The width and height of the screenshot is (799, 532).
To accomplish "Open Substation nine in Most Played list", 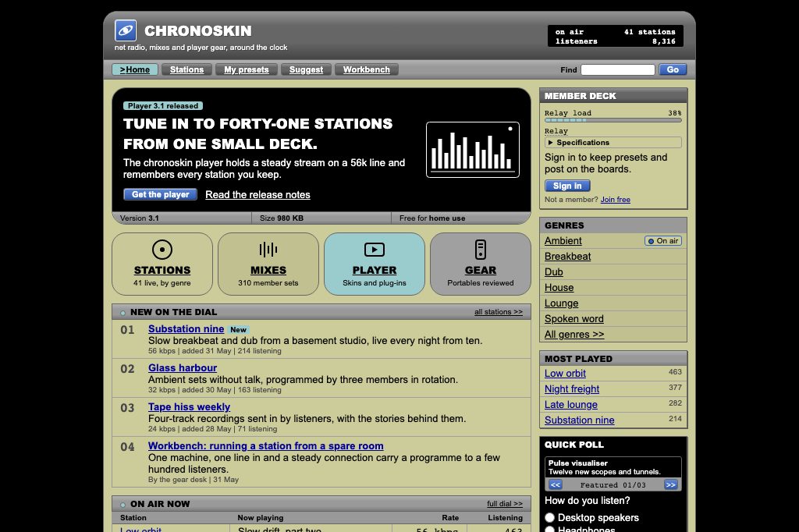I will click(x=580, y=420).
